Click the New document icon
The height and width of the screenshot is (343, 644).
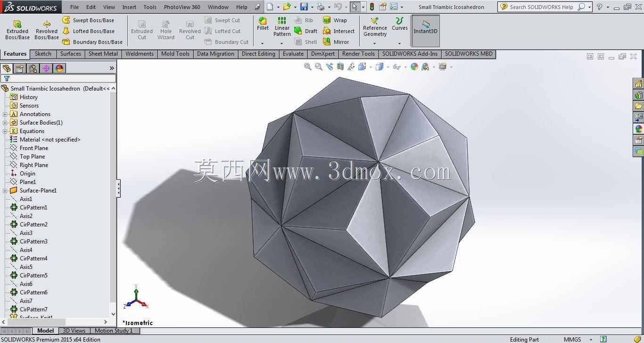point(270,7)
